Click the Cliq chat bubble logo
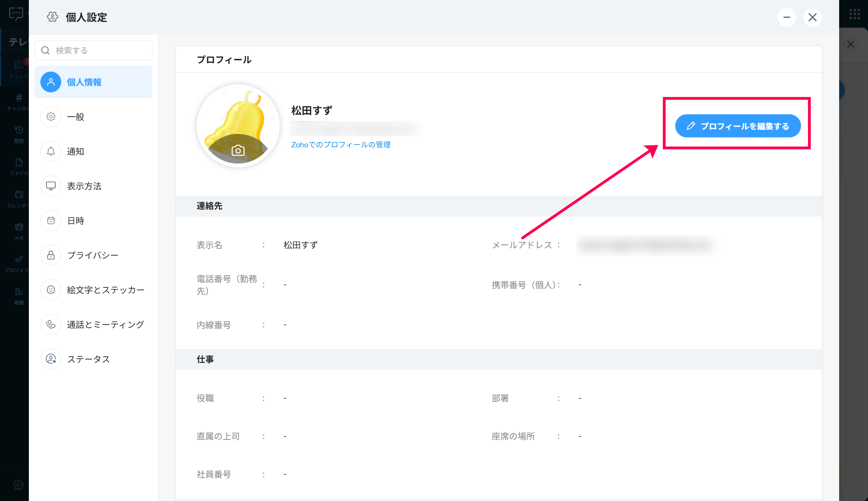Screen dimensions: 868x501 [16, 14]
